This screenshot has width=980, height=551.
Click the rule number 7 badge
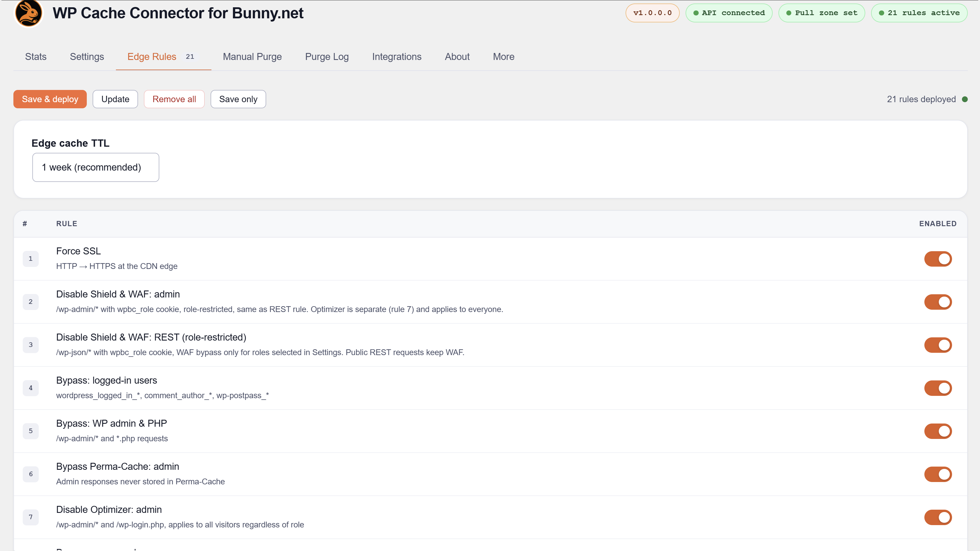click(x=31, y=517)
